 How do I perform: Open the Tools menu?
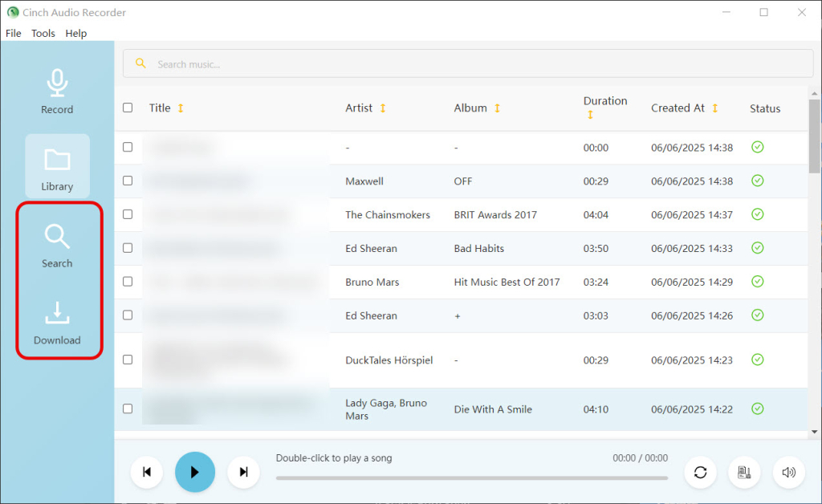point(43,33)
